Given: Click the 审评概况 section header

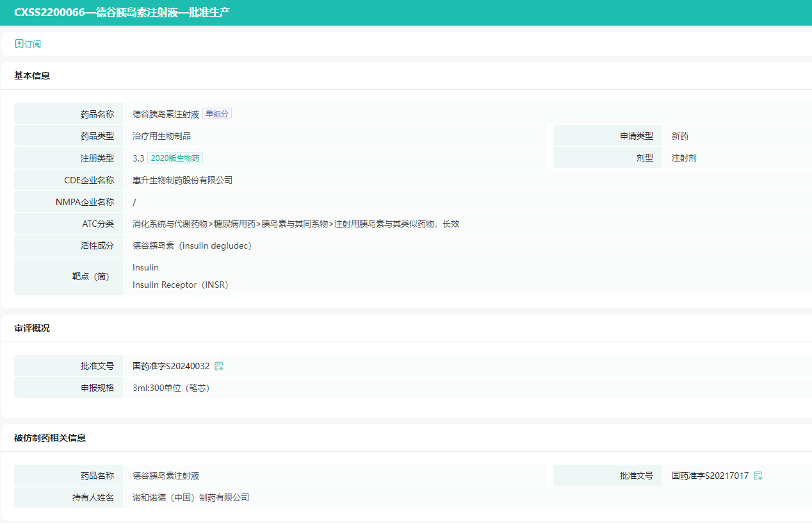Looking at the screenshot, I should click(32, 328).
